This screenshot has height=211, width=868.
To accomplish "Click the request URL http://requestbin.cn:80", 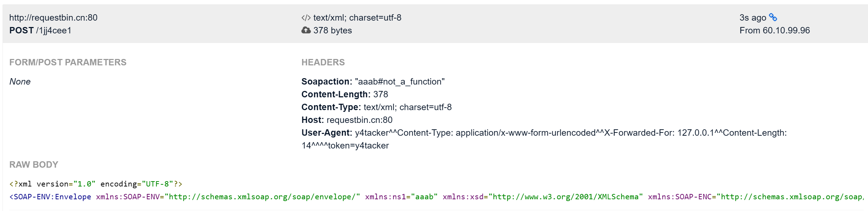I will 53,18.
